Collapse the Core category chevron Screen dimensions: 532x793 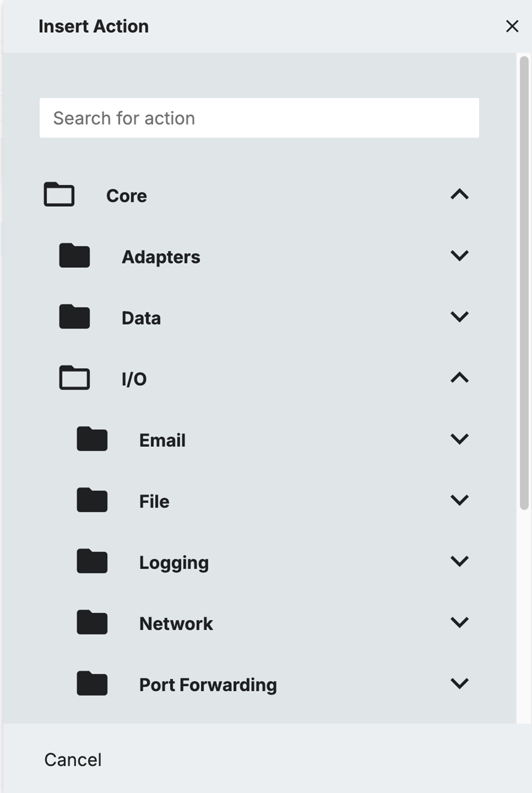pyautogui.click(x=459, y=194)
